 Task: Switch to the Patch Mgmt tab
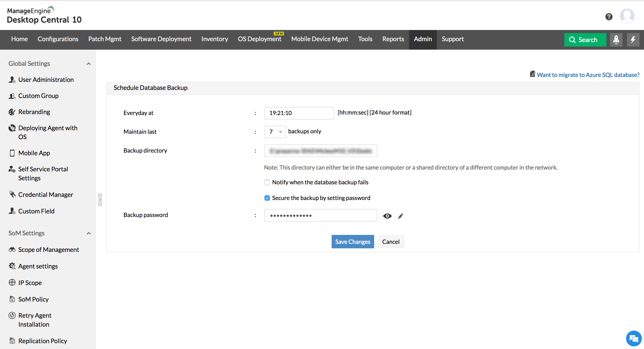[x=104, y=39]
